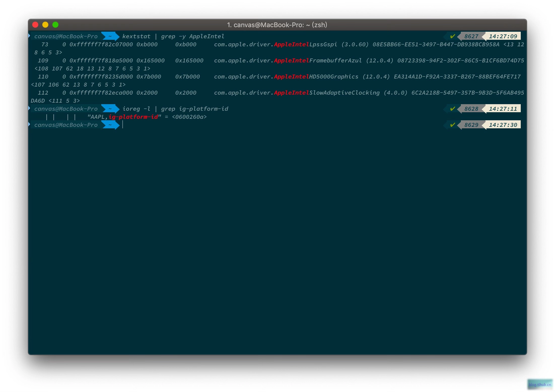
Task: Click the version (12.0.4) after FramebufferAzul
Action: [x=379, y=61]
